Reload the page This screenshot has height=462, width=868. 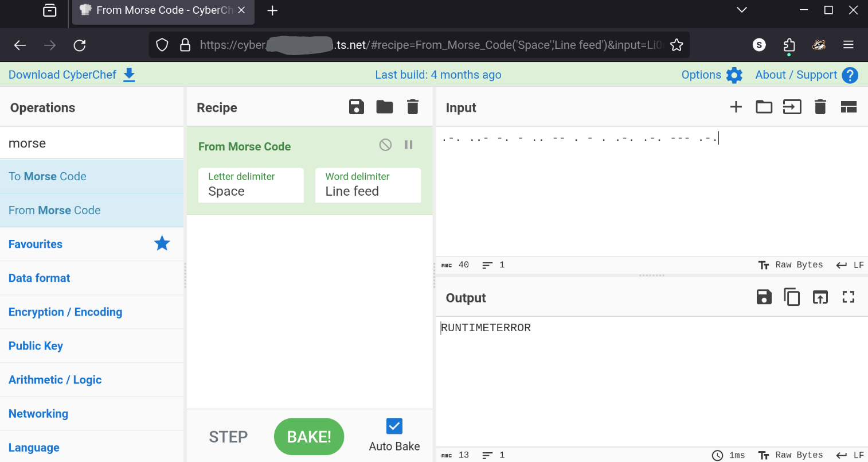(80, 45)
